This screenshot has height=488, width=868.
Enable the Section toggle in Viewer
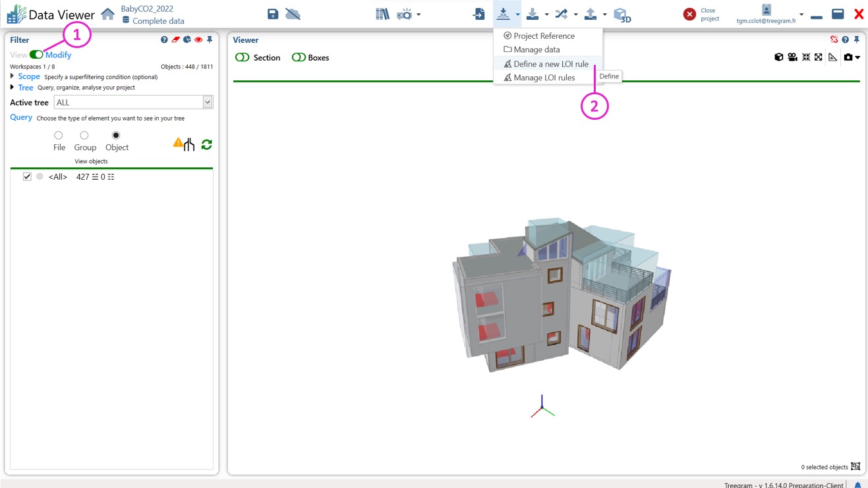pos(243,58)
